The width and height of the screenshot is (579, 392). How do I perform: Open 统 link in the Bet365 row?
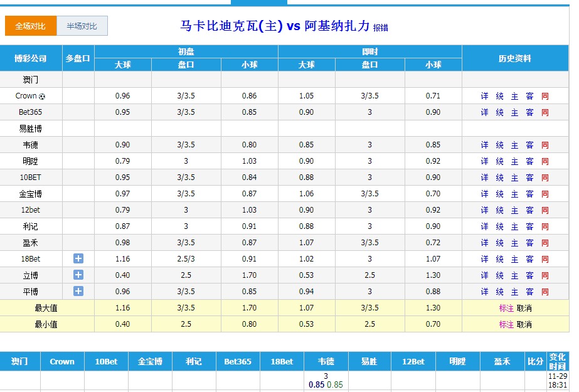tap(499, 112)
